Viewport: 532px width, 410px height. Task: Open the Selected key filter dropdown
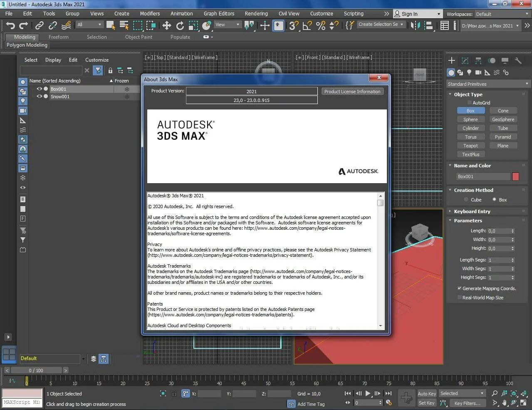click(x=462, y=393)
